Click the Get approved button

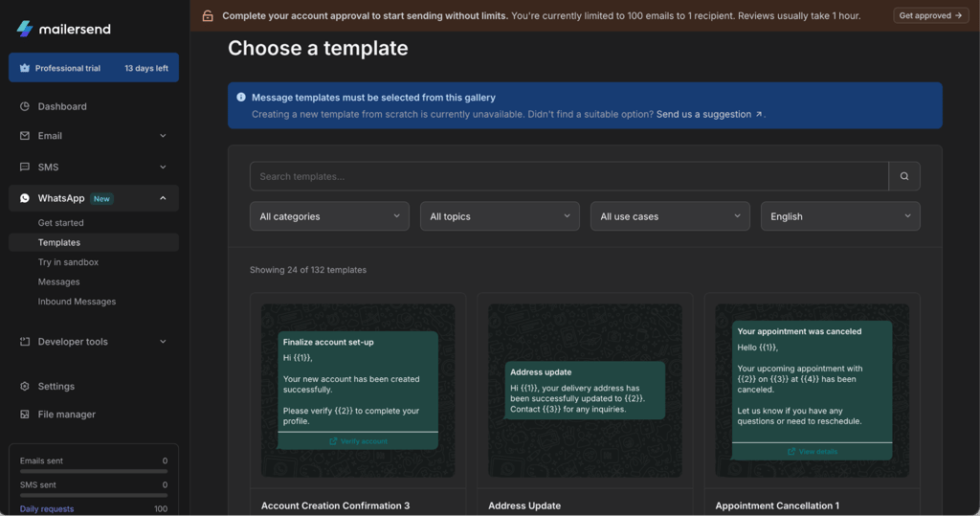click(x=930, y=15)
